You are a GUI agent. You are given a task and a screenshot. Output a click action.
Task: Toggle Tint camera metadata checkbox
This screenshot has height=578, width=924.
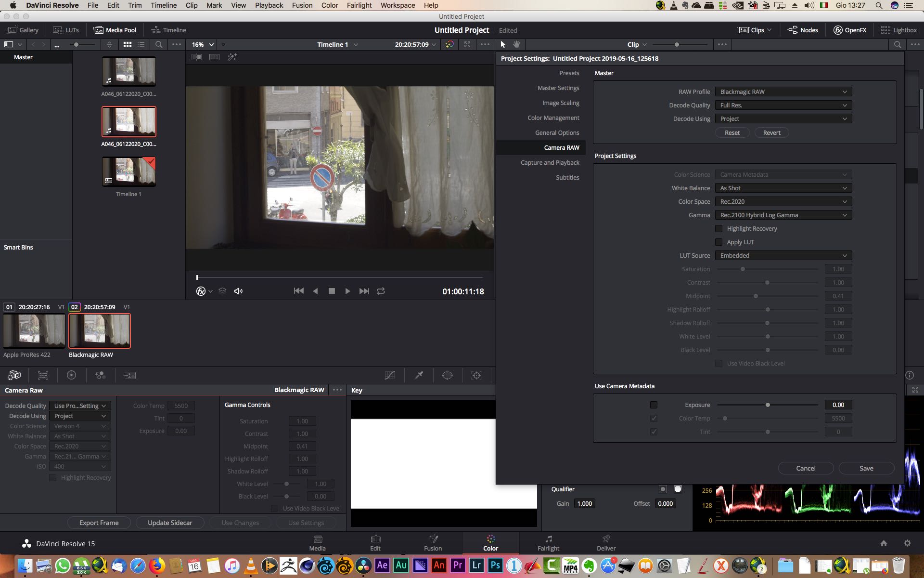654,432
